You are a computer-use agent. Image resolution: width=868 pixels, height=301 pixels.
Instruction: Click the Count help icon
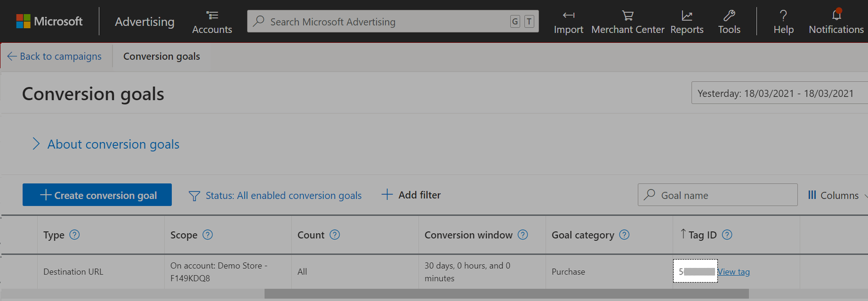coord(335,235)
